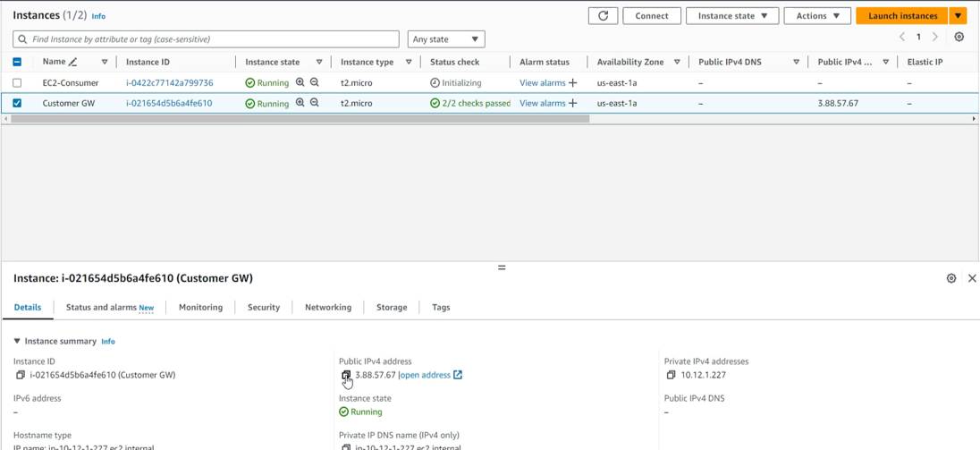Open the Tags tab
980x450 pixels.
tap(441, 308)
